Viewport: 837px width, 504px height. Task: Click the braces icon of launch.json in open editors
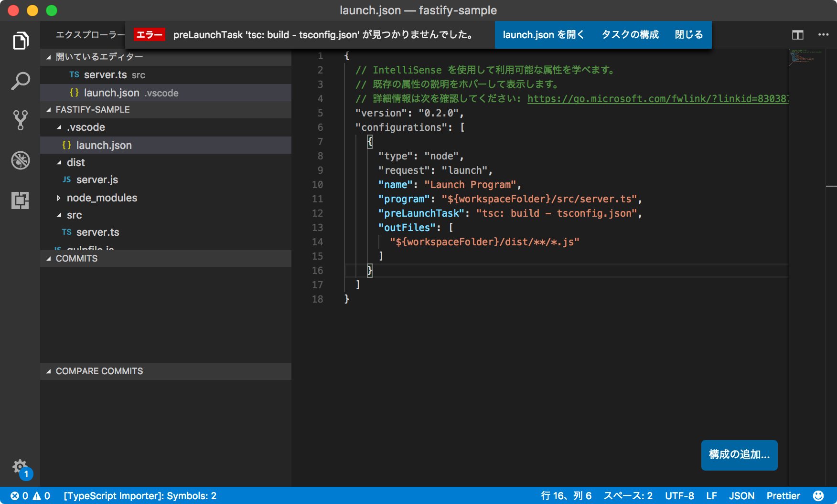pos(74,93)
